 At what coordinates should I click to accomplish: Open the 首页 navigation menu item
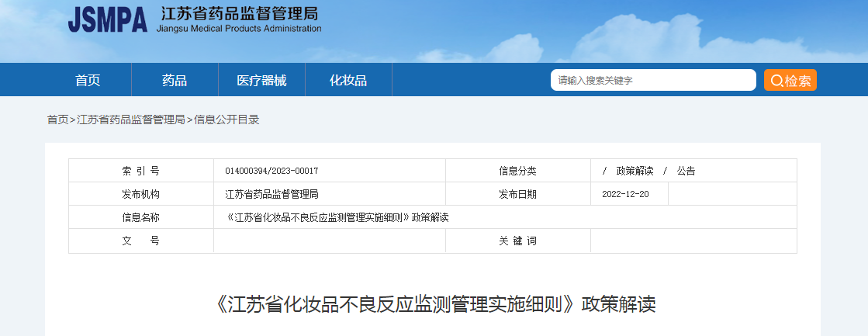[88, 80]
